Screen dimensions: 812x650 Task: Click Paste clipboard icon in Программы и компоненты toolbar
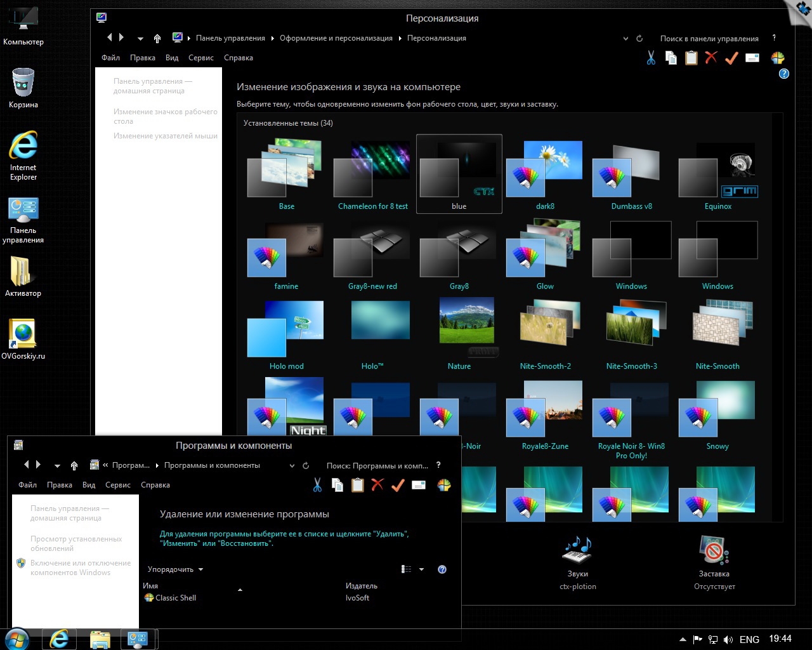[x=358, y=485]
